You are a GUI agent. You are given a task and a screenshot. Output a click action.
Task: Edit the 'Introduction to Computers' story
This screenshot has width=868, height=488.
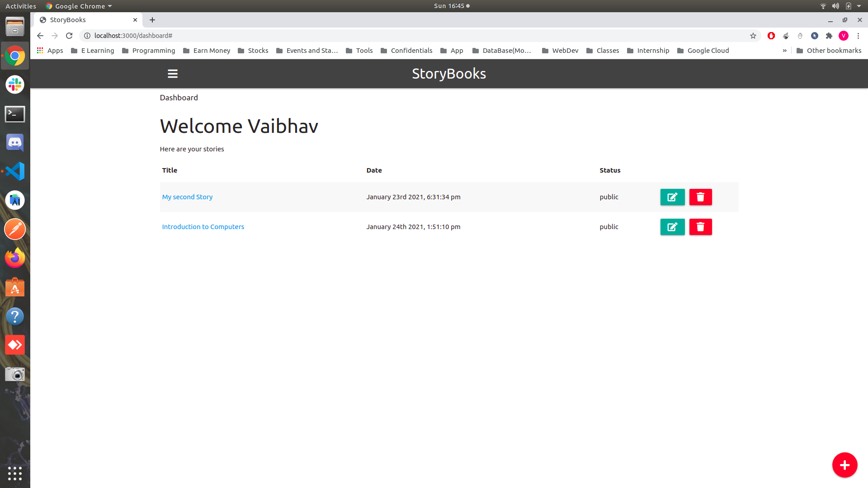672,227
